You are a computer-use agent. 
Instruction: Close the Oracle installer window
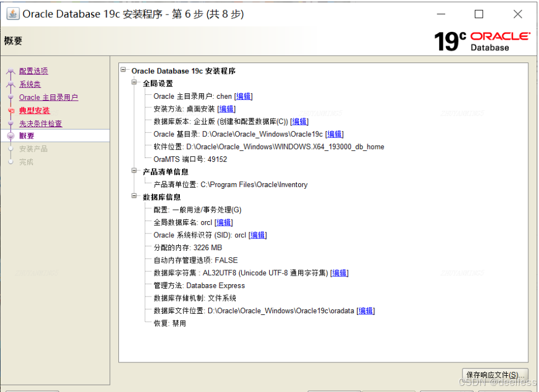pyautogui.click(x=518, y=14)
